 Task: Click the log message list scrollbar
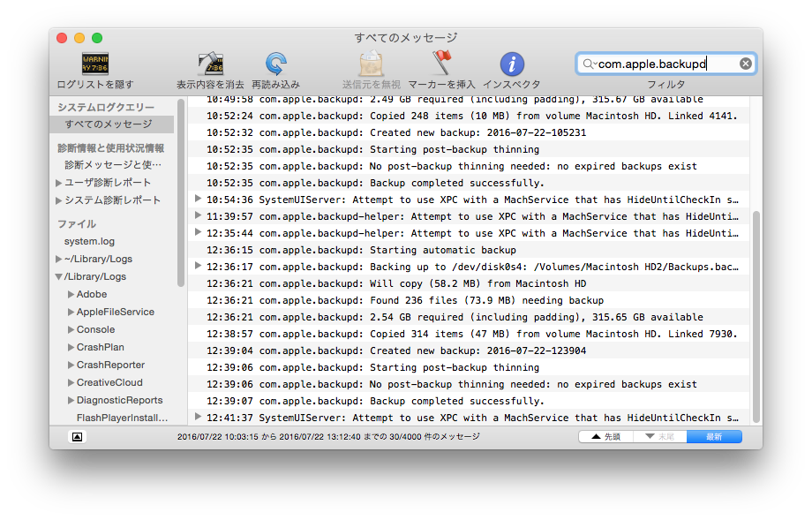[x=756, y=316]
